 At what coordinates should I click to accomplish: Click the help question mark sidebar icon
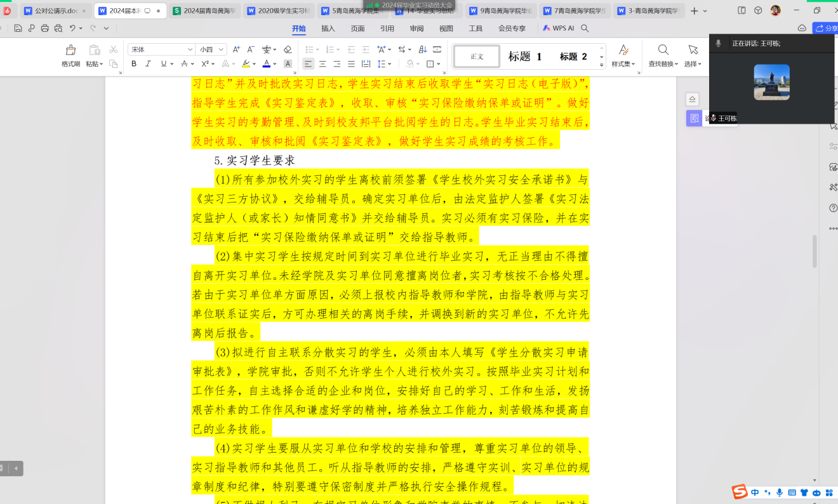pos(833,208)
